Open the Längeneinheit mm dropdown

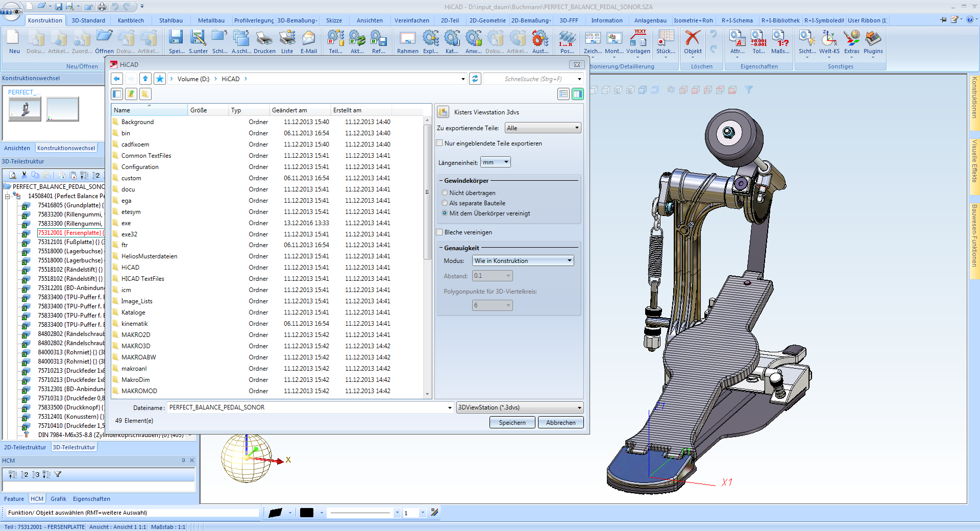(x=495, y=162)
